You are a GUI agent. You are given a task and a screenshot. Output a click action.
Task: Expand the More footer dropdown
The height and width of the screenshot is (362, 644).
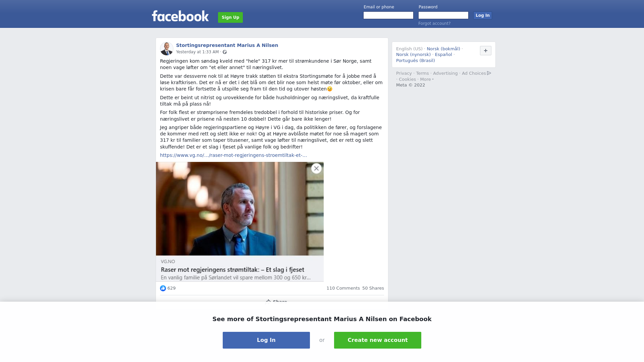click(x=427, y=79)
